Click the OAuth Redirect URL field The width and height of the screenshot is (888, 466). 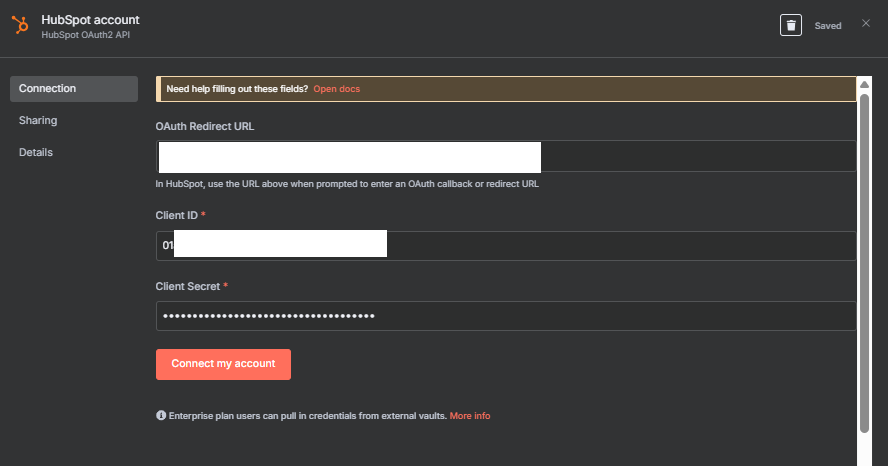click(506, 156)
